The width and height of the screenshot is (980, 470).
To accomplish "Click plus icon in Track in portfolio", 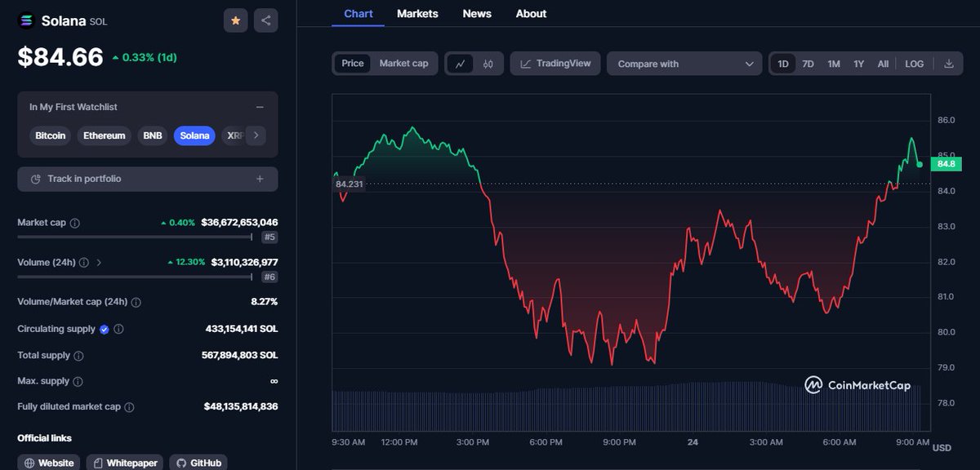I will (x=260, y=179).
